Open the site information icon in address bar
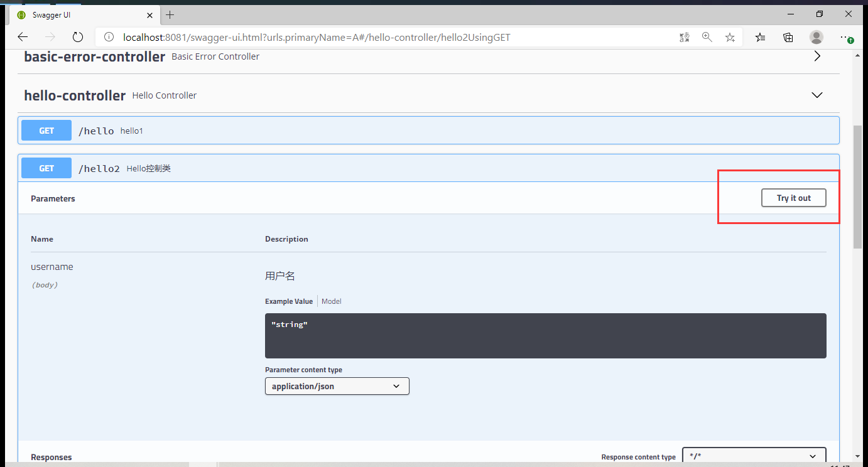868x467 pixels. (109, 37)
